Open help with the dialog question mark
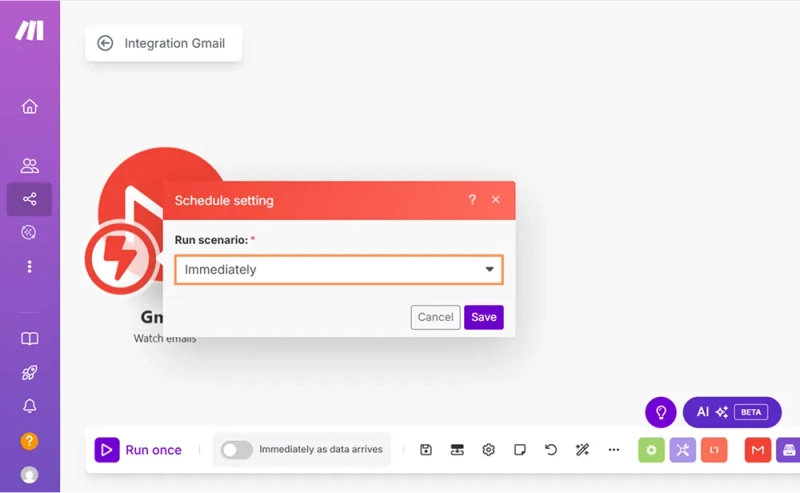Image resolution: width=800 pixels, height=493 pixels. click(x=472, y=200)
